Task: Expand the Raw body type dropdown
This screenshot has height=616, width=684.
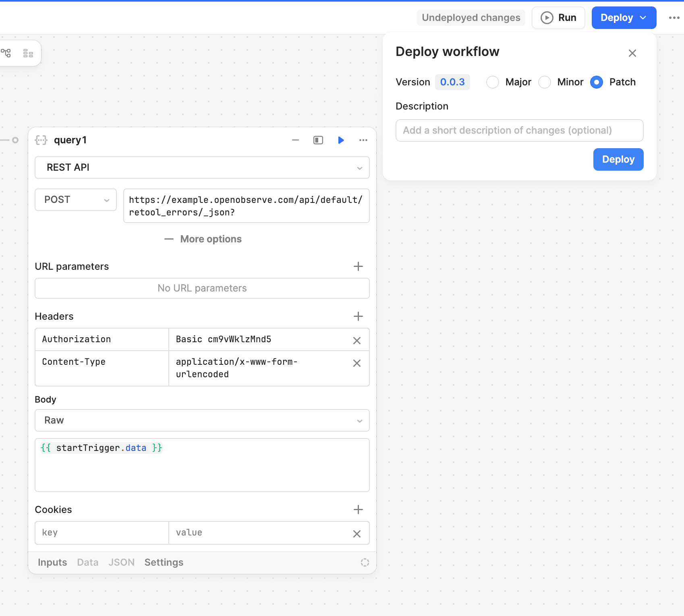Action: [202, 420]
